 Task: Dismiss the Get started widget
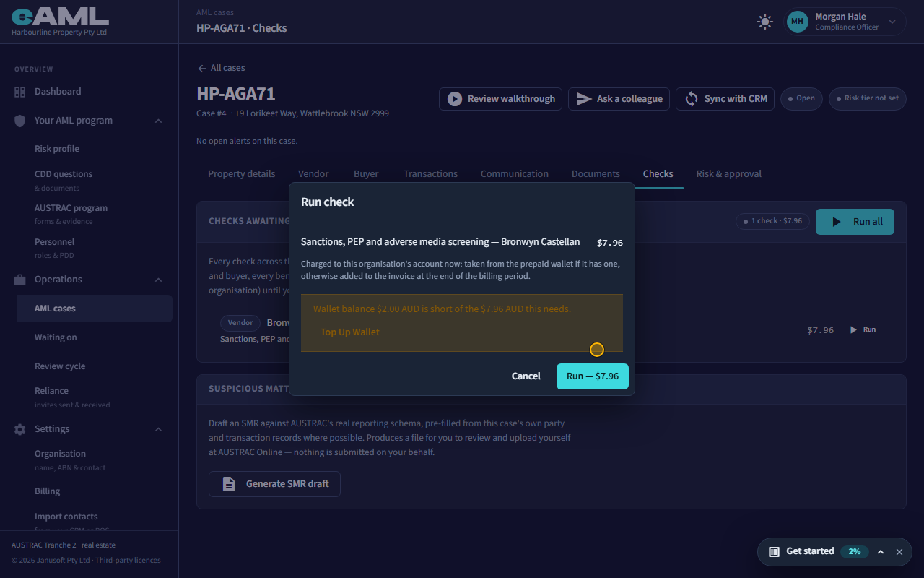(x=899, y=552)
